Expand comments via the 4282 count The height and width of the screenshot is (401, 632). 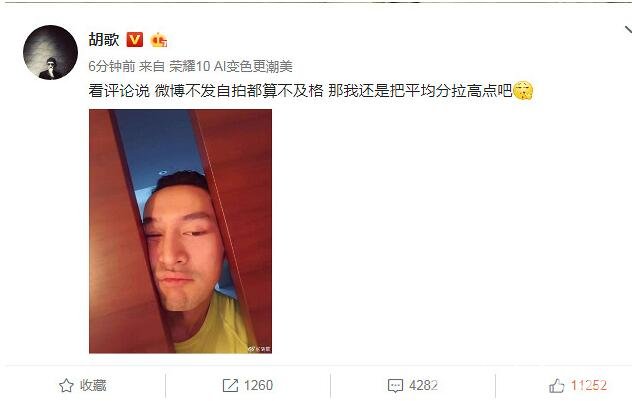click(423, 385)
